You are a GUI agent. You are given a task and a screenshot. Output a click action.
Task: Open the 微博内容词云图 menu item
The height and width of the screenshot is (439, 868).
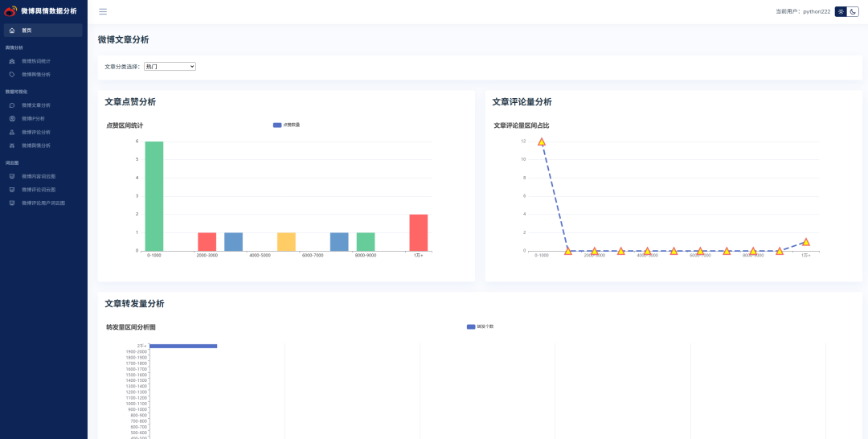pyautogui.click(x=39, y=177)
